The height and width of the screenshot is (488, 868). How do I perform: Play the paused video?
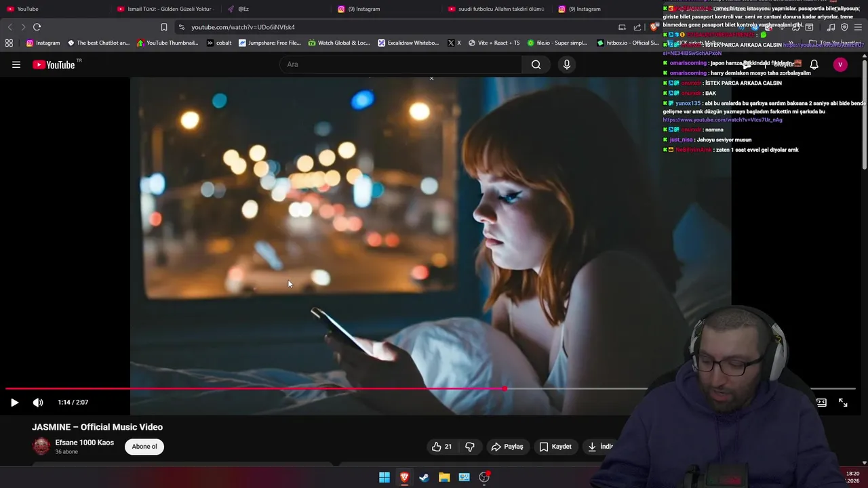[14, 402]
